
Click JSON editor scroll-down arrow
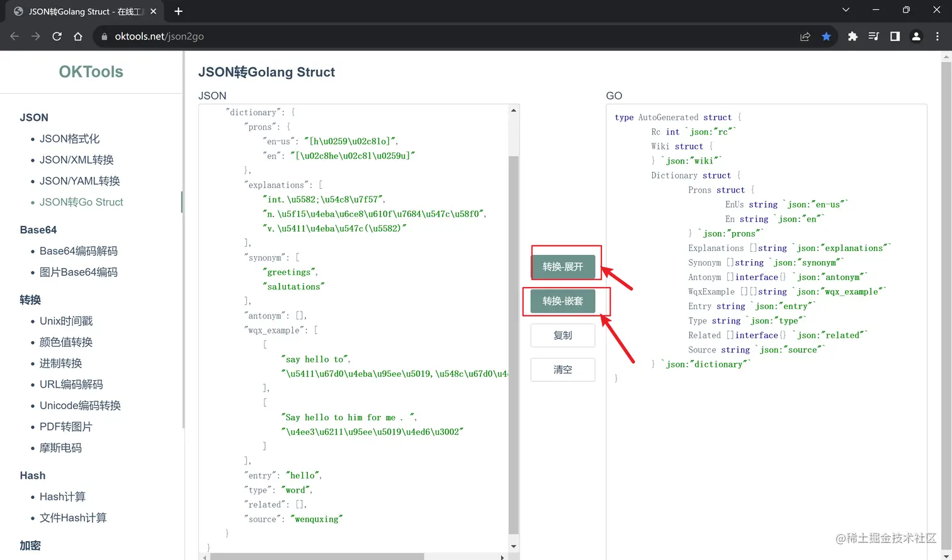tap(514, 546)
